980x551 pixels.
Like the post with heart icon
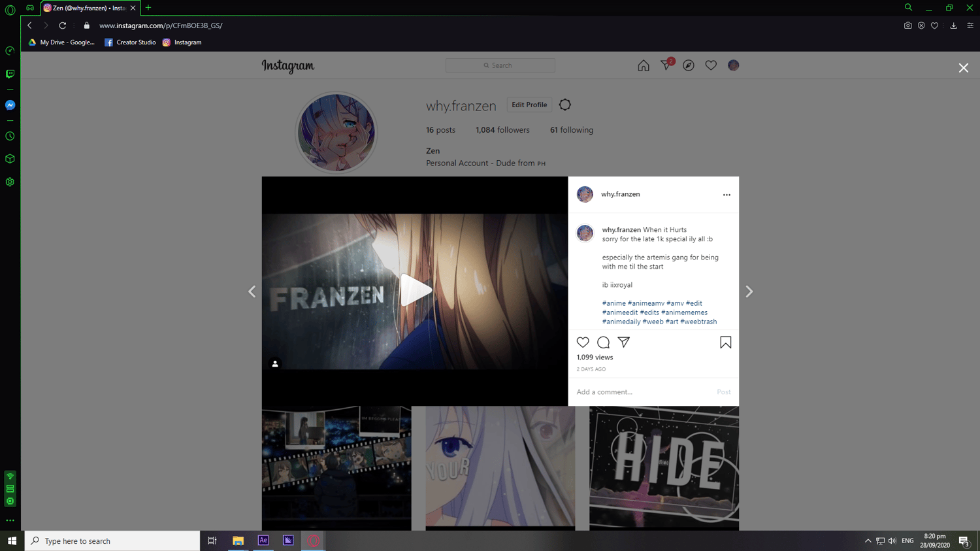583,342
